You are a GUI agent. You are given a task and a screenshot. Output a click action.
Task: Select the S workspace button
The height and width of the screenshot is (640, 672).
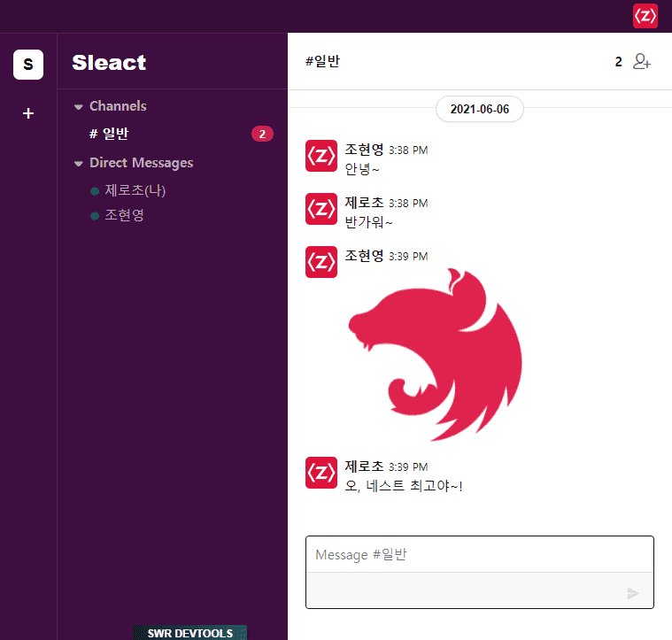coord(28,65)
